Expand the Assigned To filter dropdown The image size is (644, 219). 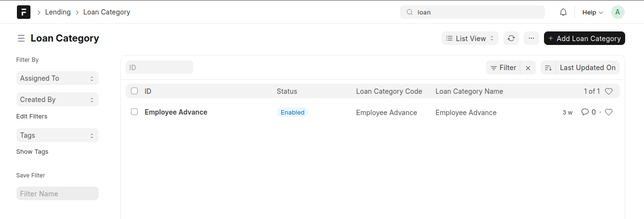(x=57, y=78)
